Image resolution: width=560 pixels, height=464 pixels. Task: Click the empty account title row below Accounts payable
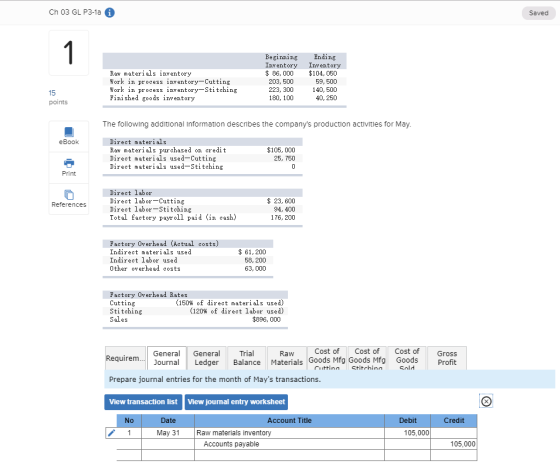290,455
